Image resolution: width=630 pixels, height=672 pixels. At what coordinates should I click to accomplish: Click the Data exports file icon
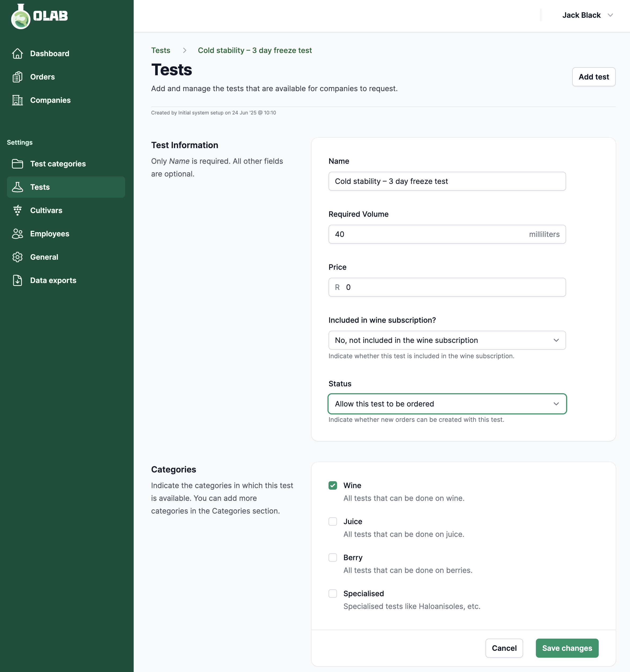(x=17, y=280)
